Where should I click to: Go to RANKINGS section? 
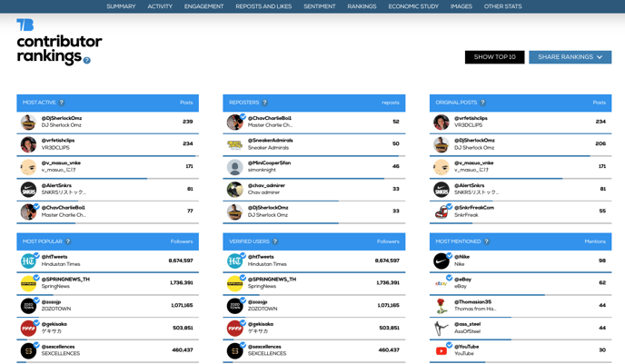tap(362, 6)
